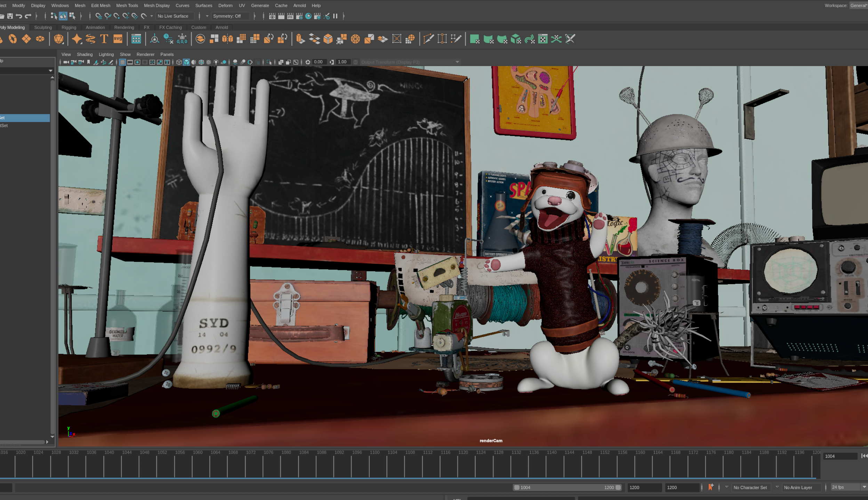Select the polygon Type text tool
This screenshot has height=500, width=868.
(x=104, y=39)
